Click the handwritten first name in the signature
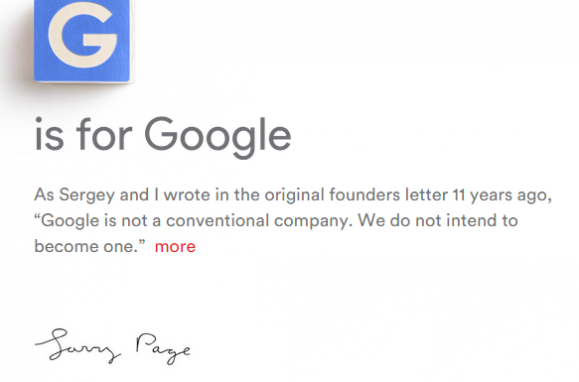Viewport: 579px width, 382px height. pyautogui.click(x=78, y=345)
